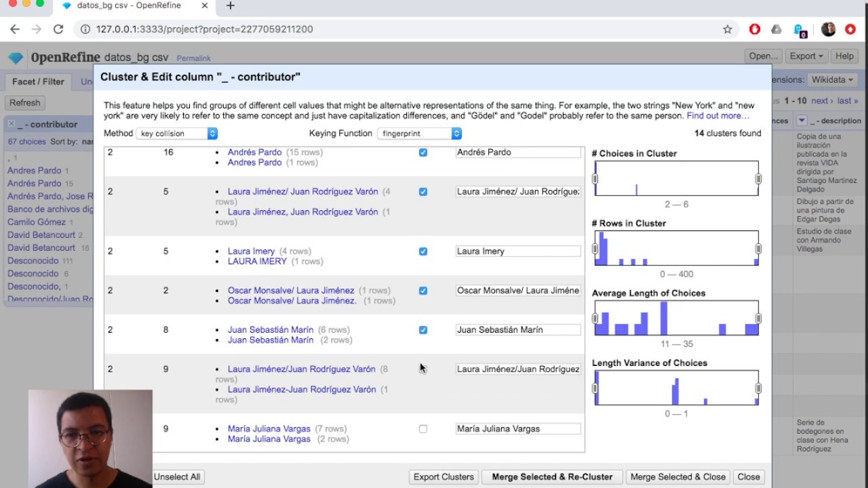Click the Export Clusters button
Viewport: 868px width, 488px height.
(443, 476)
